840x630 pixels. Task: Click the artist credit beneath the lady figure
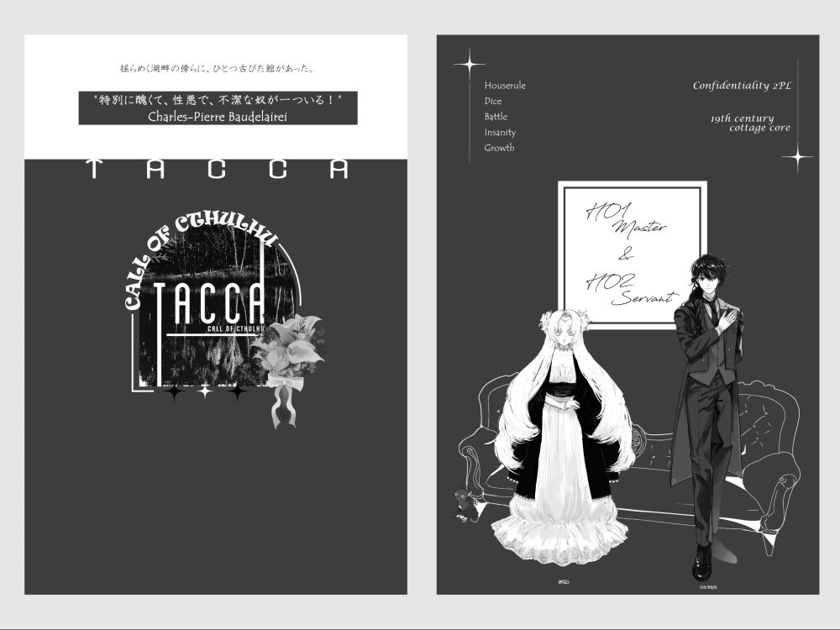563,581
